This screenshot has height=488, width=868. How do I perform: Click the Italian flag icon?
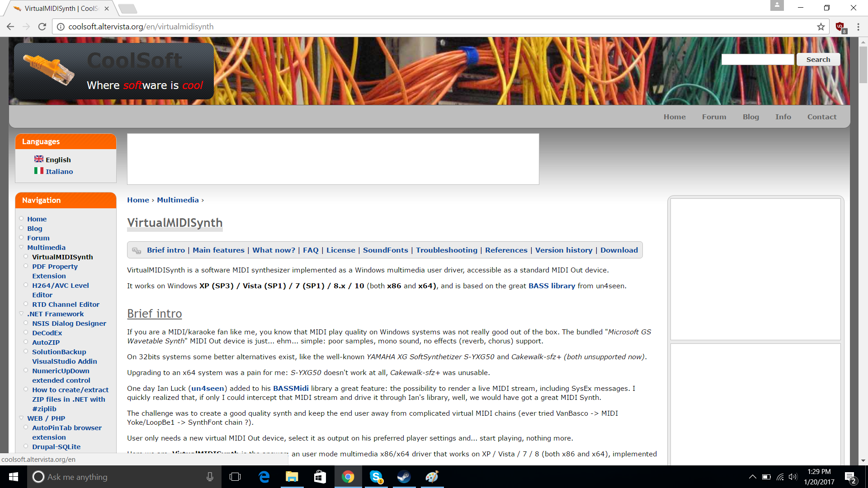[39, 171]
